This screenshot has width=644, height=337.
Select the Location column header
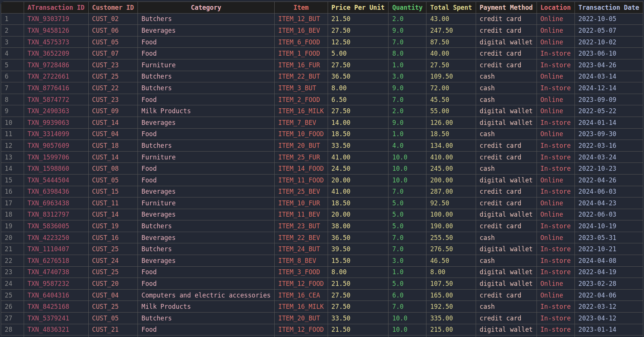click(x=555, y=8)
